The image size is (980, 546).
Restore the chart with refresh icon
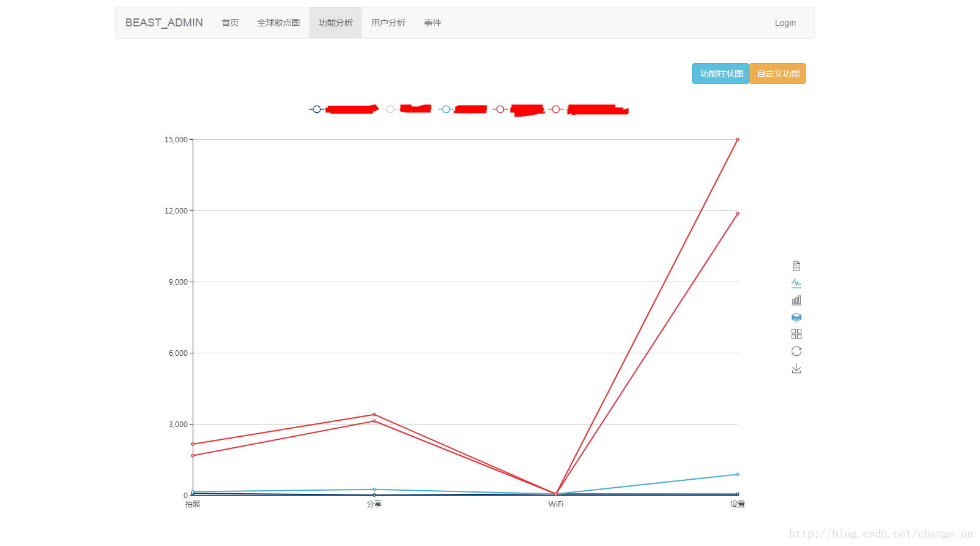click(797, 351)
